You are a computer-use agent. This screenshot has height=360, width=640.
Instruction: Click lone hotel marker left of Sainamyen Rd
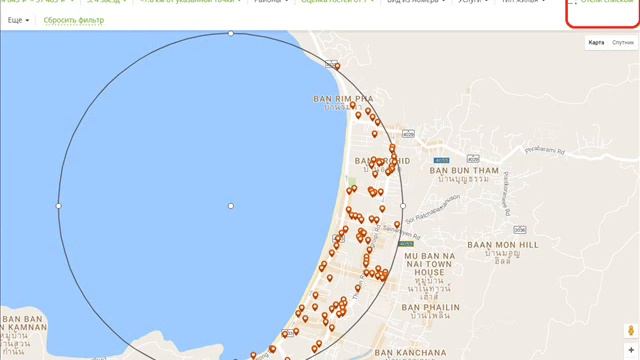(397, 225)
